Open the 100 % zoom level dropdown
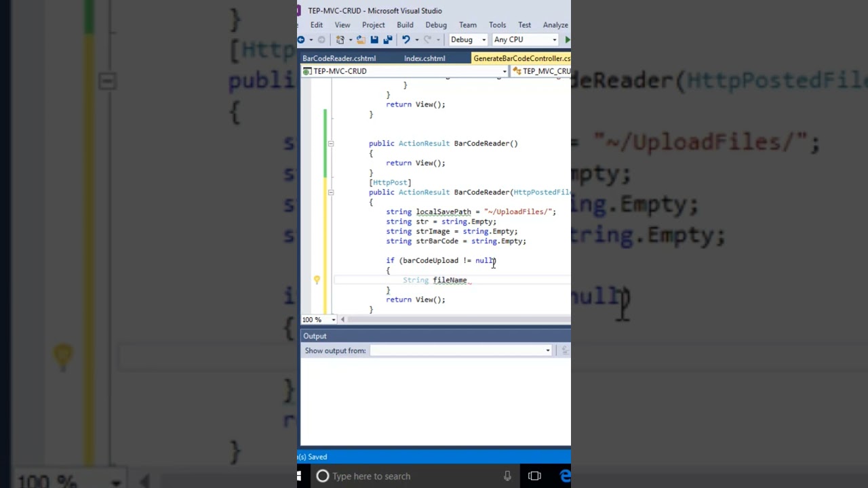 [x=333, y=320]
